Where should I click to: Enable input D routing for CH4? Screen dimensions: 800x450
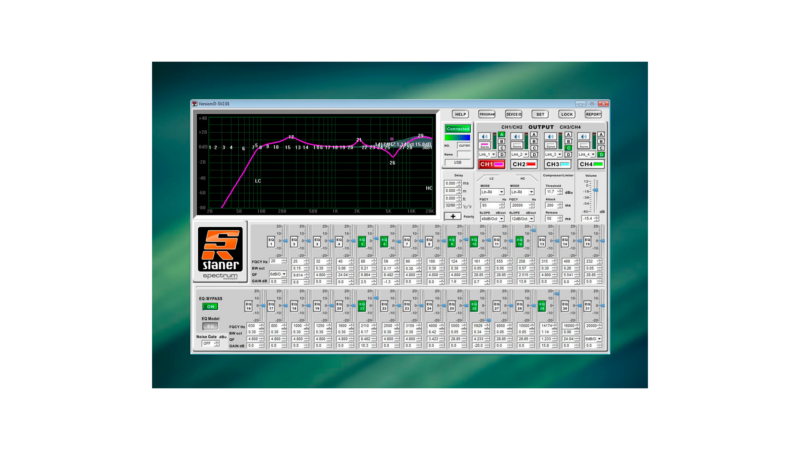click(602, 155)
